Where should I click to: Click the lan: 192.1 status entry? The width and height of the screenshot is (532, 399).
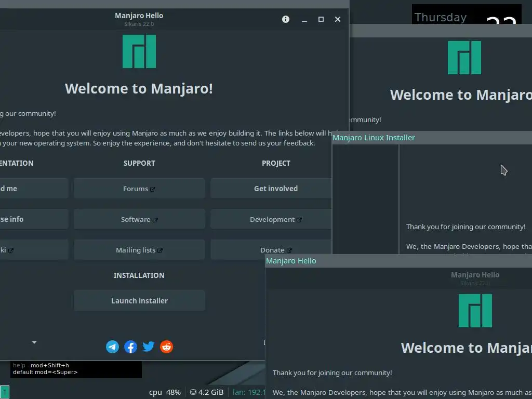(249, 392)
